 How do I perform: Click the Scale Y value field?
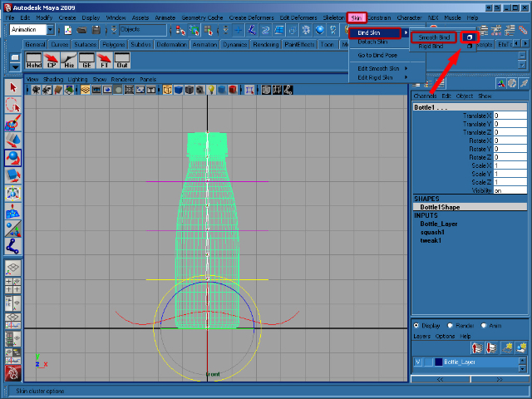click(x=510, y=174)
